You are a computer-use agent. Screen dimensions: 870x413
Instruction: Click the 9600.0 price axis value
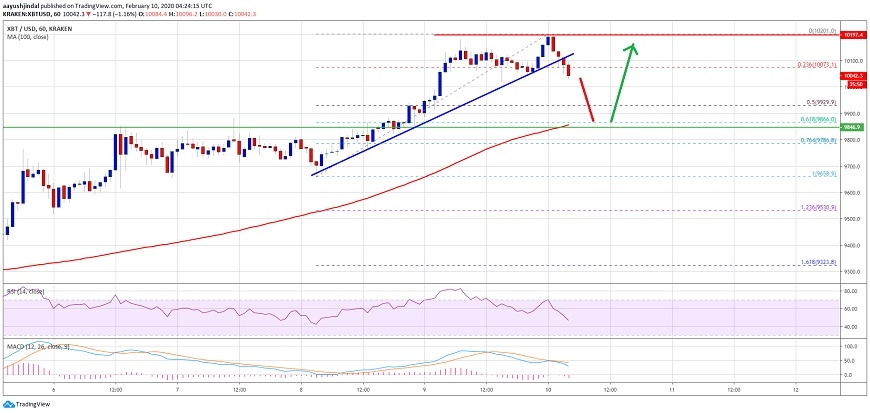(852, 193)
